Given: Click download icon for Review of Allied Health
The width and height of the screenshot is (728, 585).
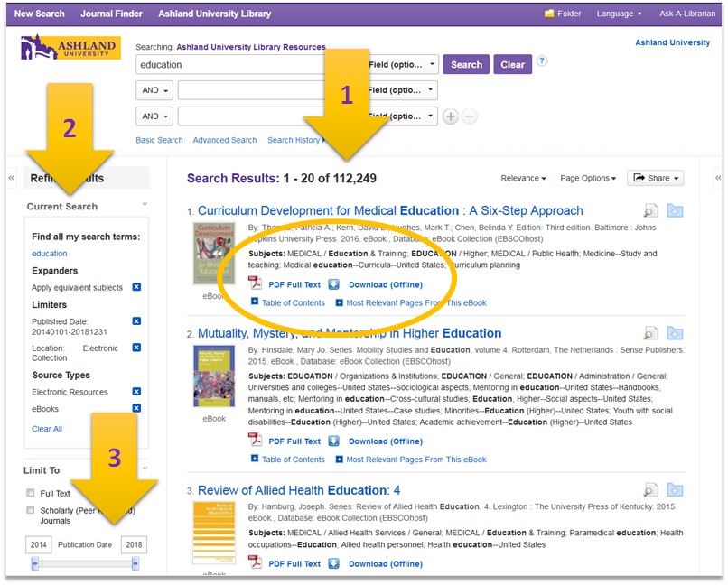Looking at the screenshot, I should [334, 563].
